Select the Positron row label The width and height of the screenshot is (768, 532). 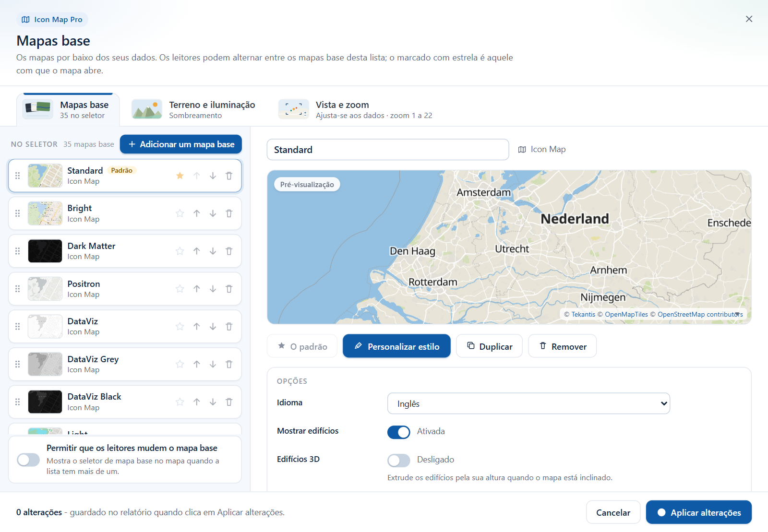(84, 284)
